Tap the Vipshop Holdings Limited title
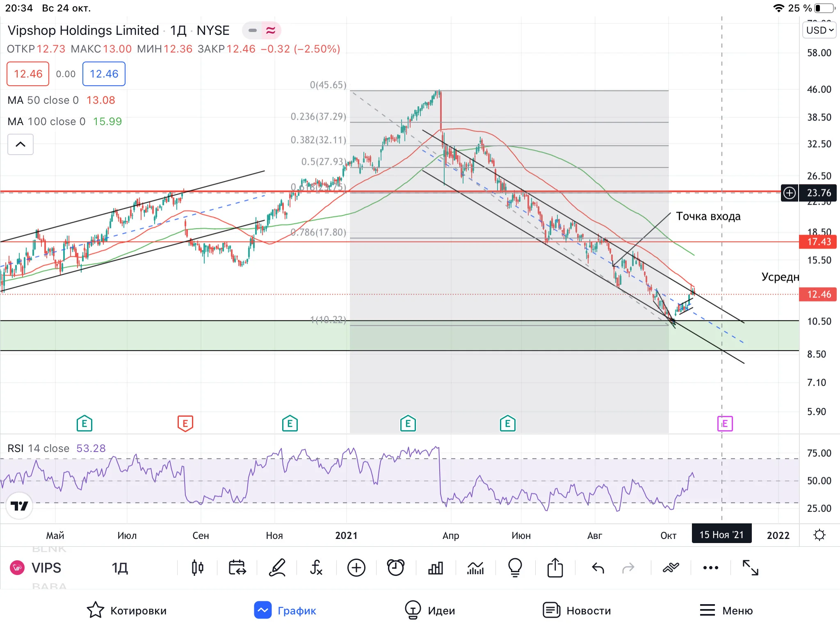 coord(83,30)
